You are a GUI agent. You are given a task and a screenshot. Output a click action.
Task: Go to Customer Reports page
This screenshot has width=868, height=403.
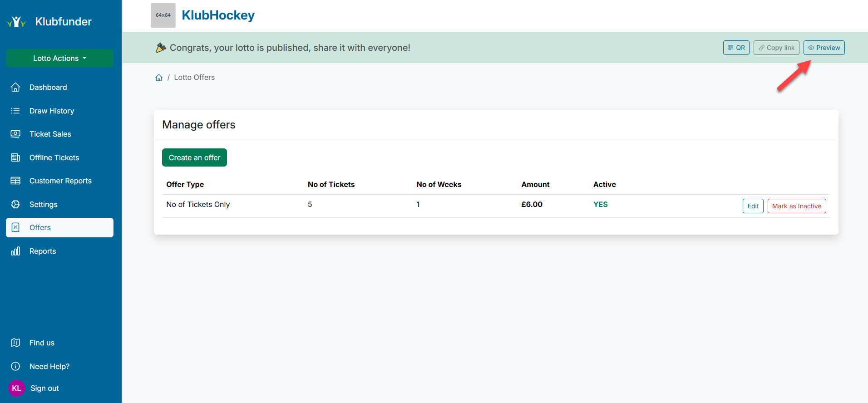click(x=60, y=181)
